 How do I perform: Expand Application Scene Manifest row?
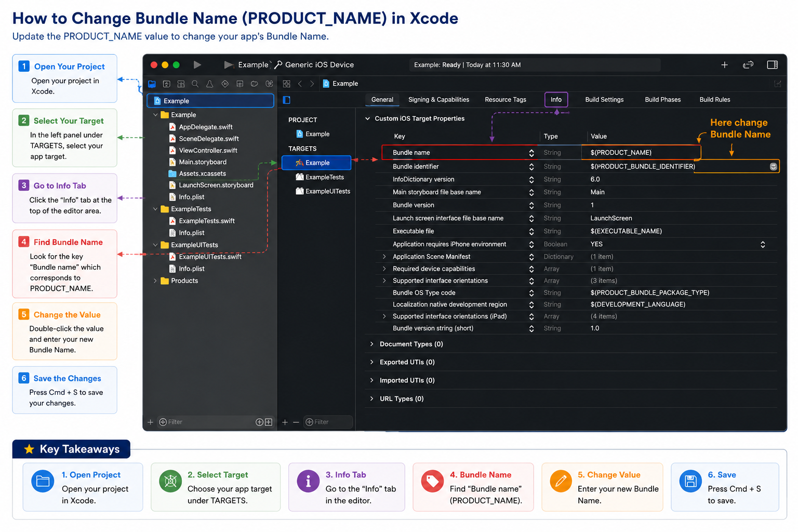[384, 257]
